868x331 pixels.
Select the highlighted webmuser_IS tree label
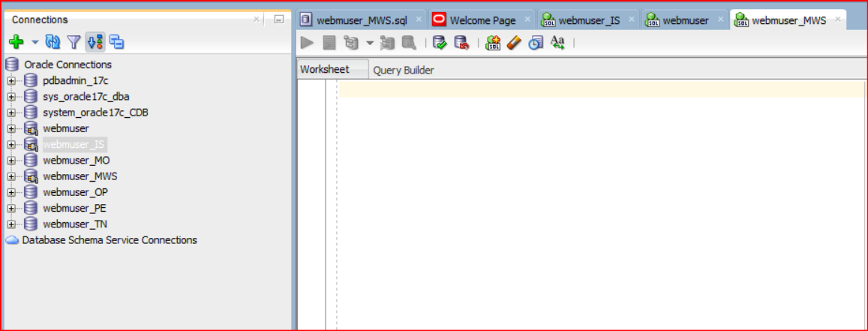click(75, 145)
